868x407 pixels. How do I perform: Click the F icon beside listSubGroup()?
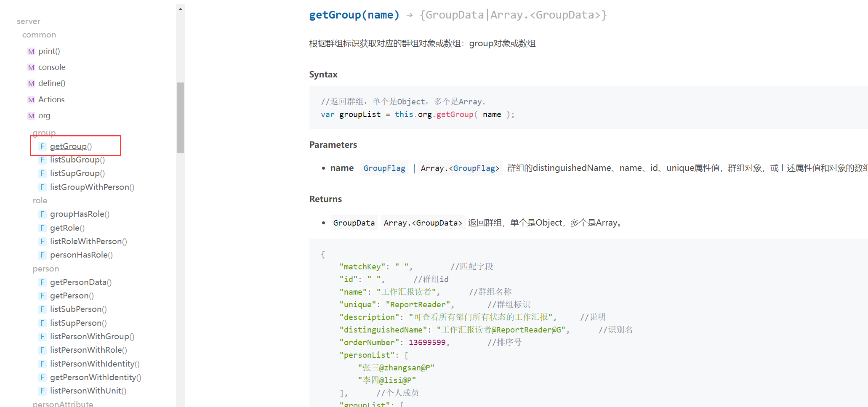point(42,160)
